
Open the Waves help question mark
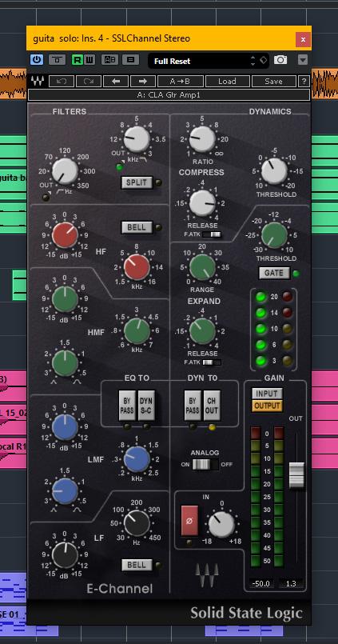pos(304,82)
